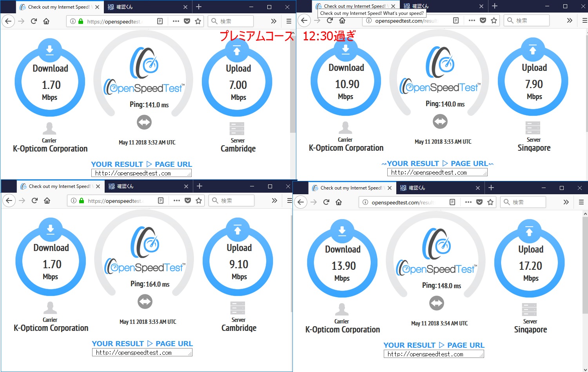
Task: Expand toolbar overflow in the 164.0 ms ping window
Action: 274,200
